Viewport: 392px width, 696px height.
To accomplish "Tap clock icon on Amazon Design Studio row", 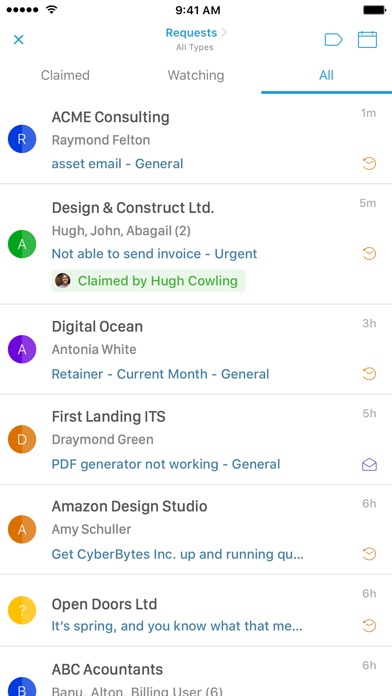I will [x=369, y=554].
